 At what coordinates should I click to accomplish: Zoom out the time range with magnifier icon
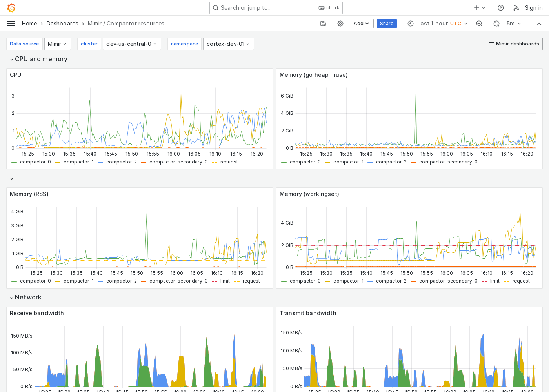click(x=479, y=24)
